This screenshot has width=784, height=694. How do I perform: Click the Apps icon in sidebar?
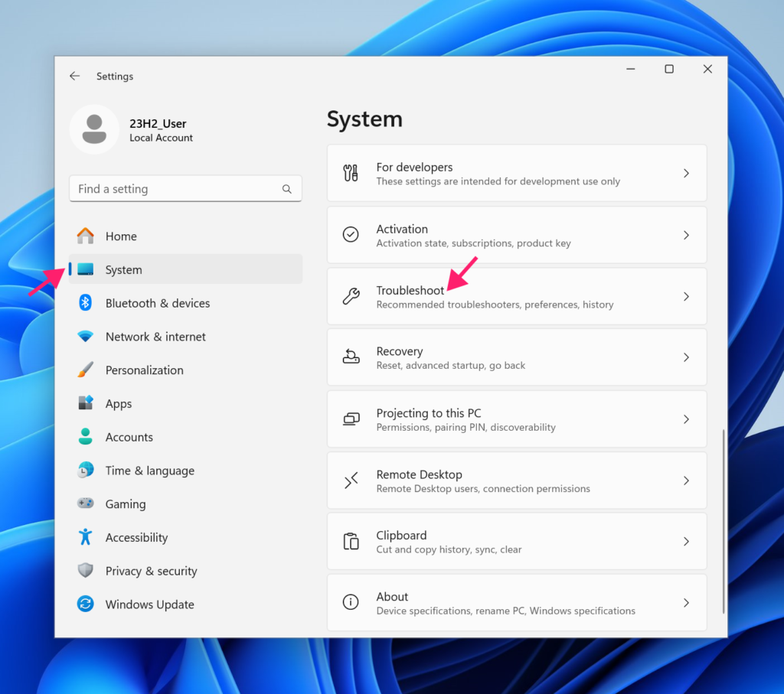[x=86, y=402]
